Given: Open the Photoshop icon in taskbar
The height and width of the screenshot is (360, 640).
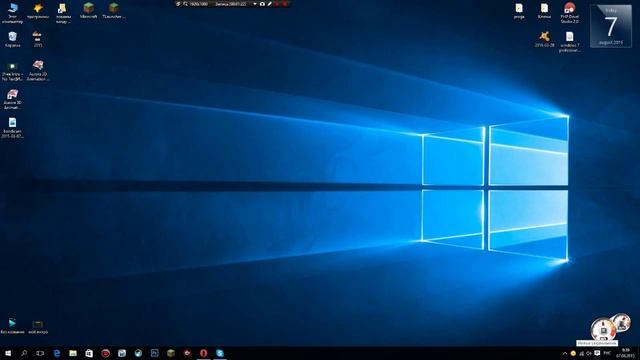Looking at the screenshot, I should (x=155, y=353).
